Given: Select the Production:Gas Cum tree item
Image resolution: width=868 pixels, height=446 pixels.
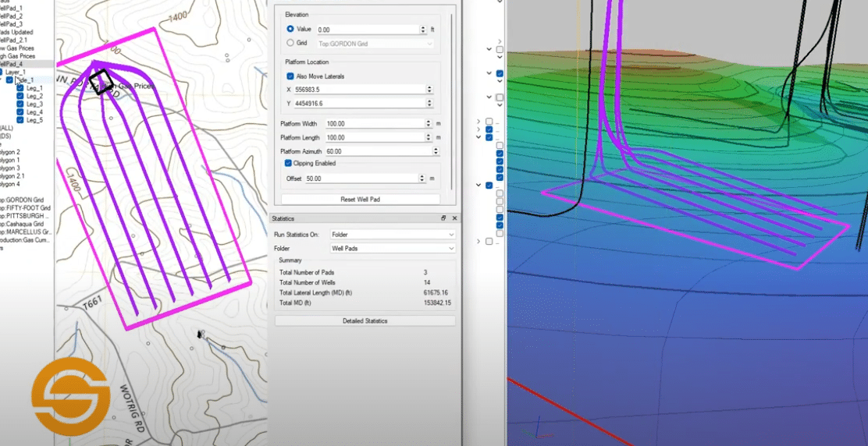Looking at the screenshot, I should (x=26, y=240).
